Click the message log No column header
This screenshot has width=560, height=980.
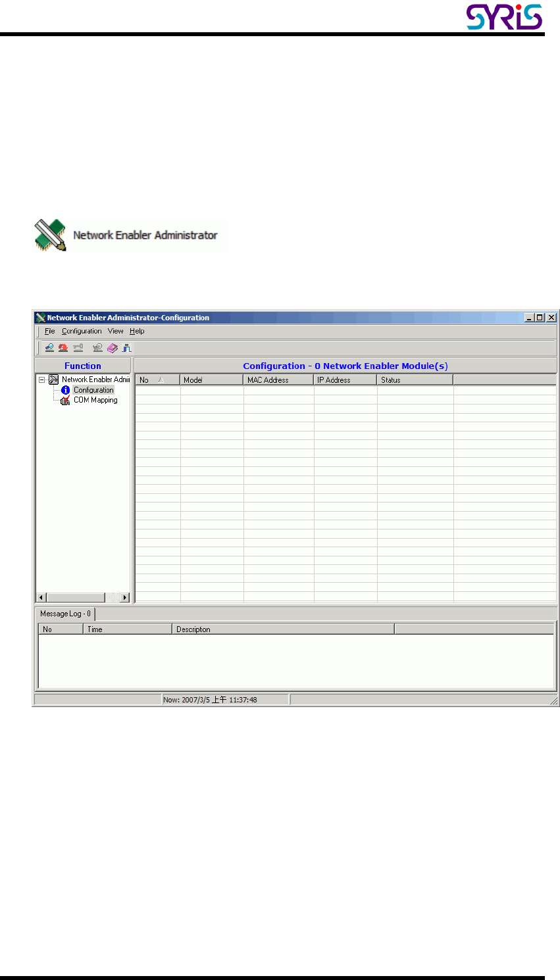coord(61,629)
